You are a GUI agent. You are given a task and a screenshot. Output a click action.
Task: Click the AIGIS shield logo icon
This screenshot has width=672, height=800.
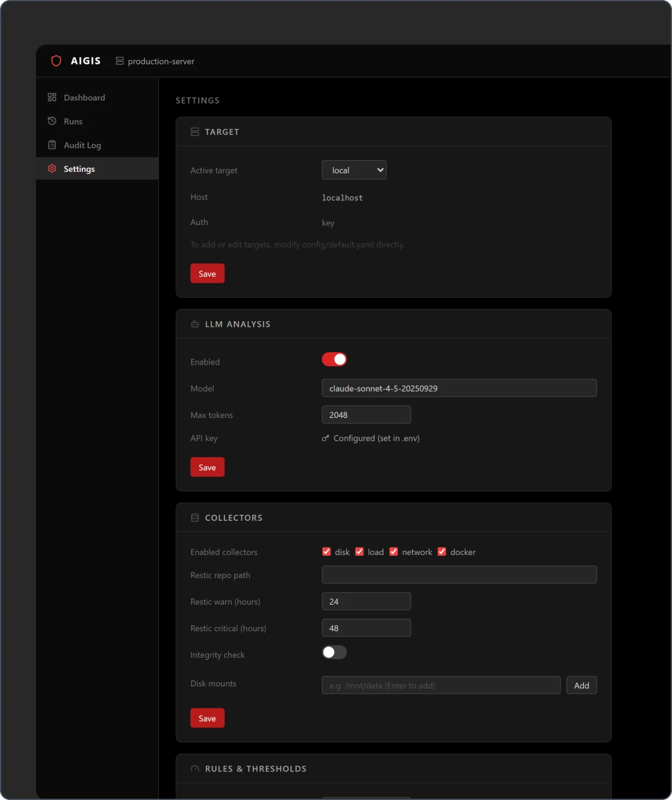(56, 61)
